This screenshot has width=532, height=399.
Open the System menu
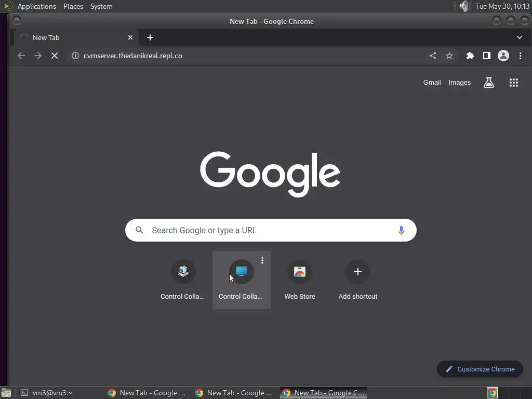(x=101, y=6)
